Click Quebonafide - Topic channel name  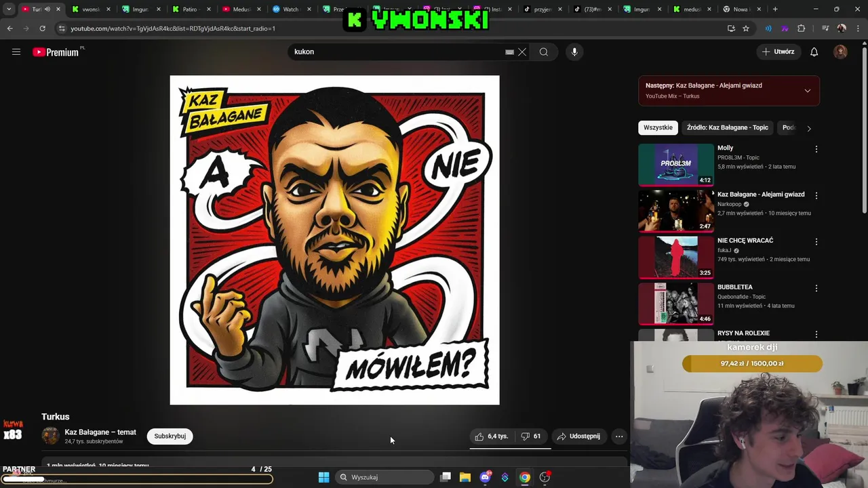[x=741, y=296]
